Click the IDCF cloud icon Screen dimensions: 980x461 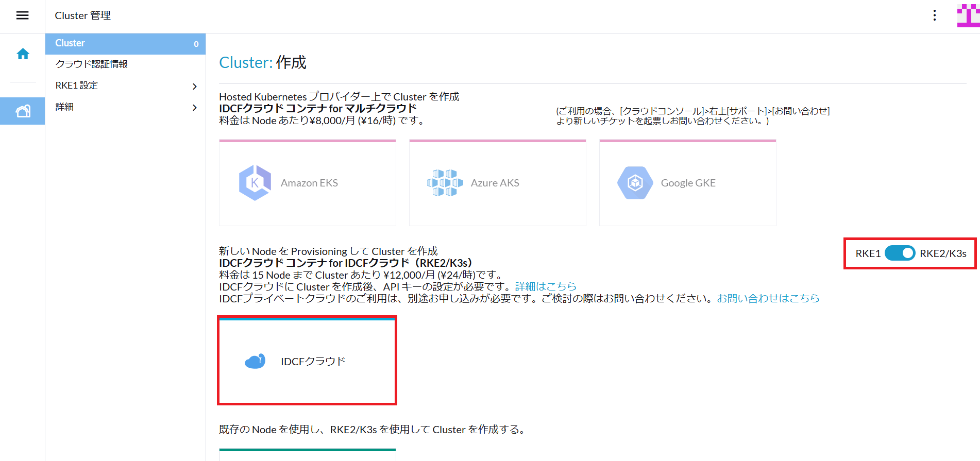click(255, 361)
